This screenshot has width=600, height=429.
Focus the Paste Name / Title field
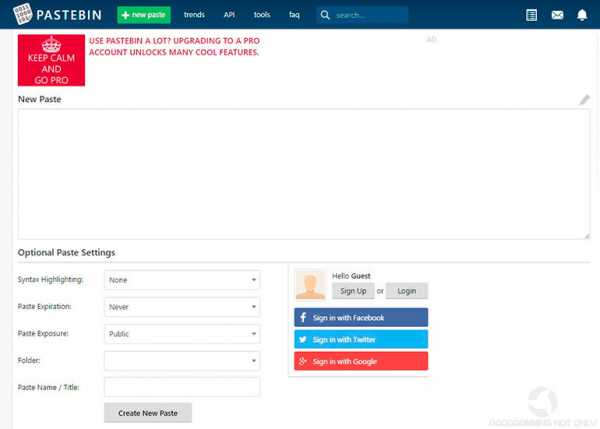(x=182, y=387)
